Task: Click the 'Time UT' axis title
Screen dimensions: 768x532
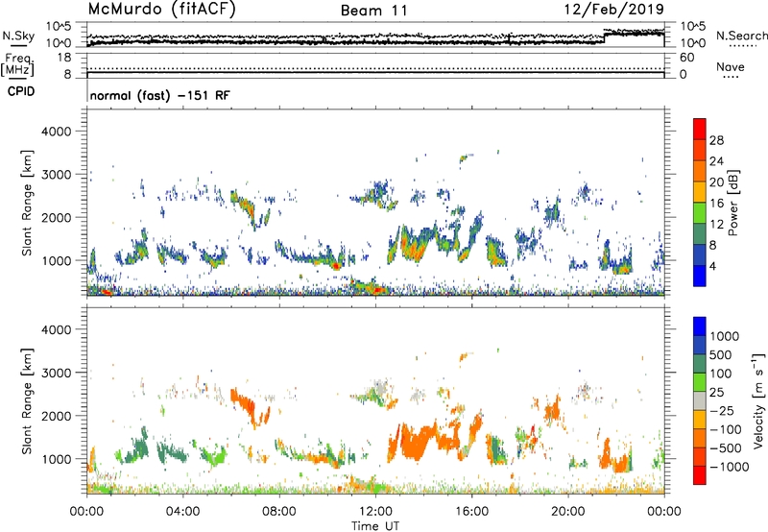Action: (x=375, y=526)
